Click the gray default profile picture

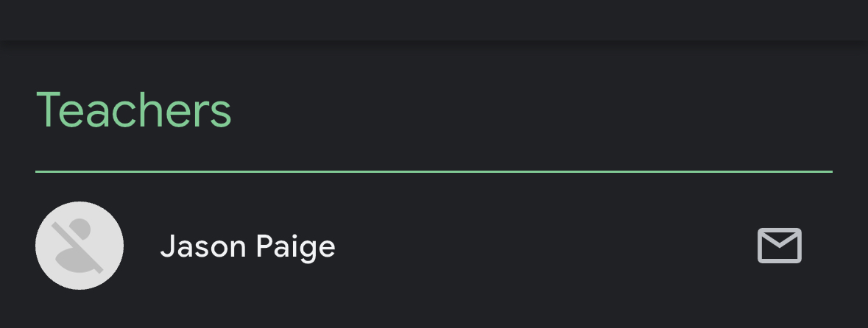pyautogui.click(x=80, y=246)
